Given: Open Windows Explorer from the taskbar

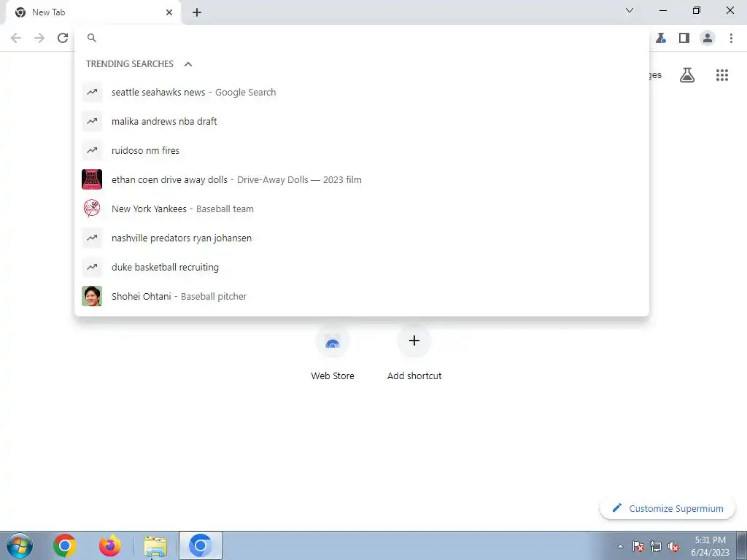Looking at the screenshot, I should pyautogui.click(x=155, y=546).
